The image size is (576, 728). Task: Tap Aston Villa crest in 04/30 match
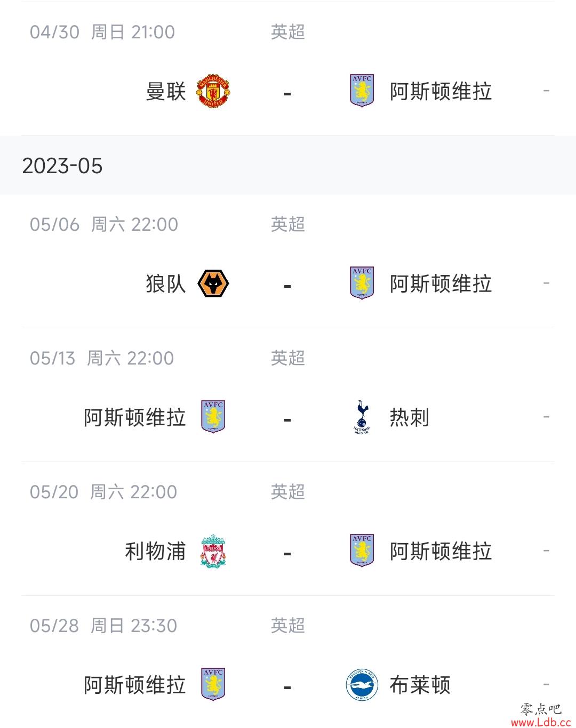coord(362,91)
